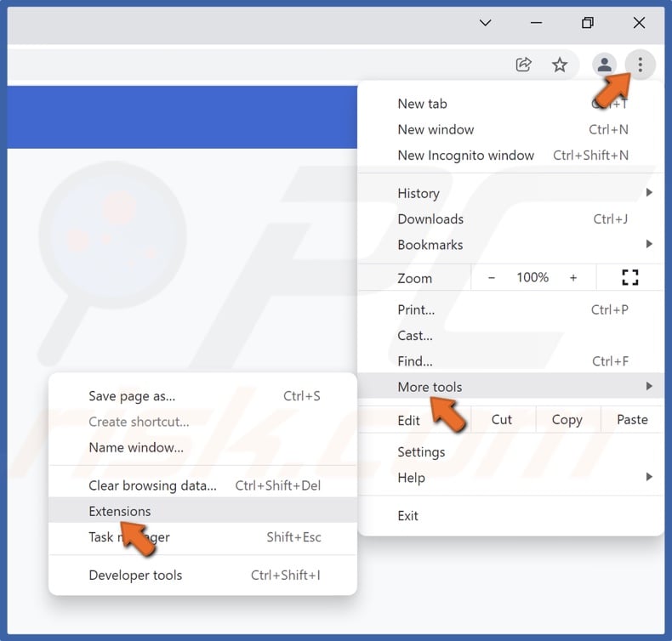Open Downloads from menu
The image size is (672, 641).
[511, 218]
